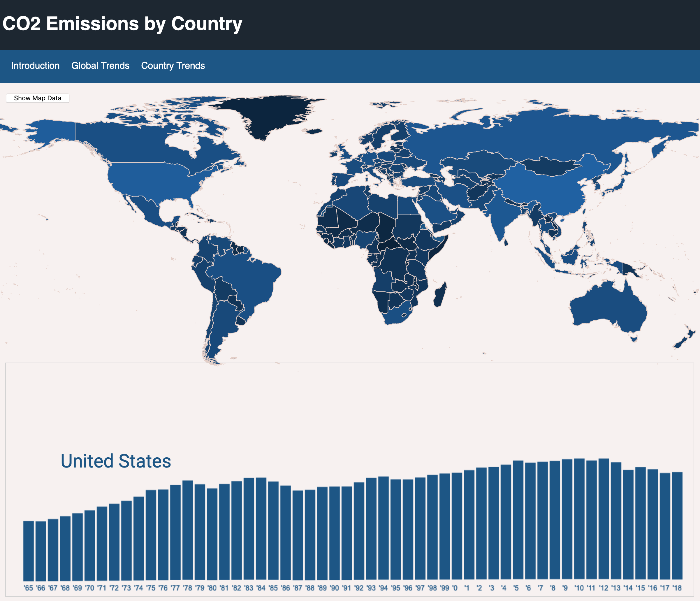Select the '10 bar in chart
Viewport: 700px width, 601px height.
[579, 519]
